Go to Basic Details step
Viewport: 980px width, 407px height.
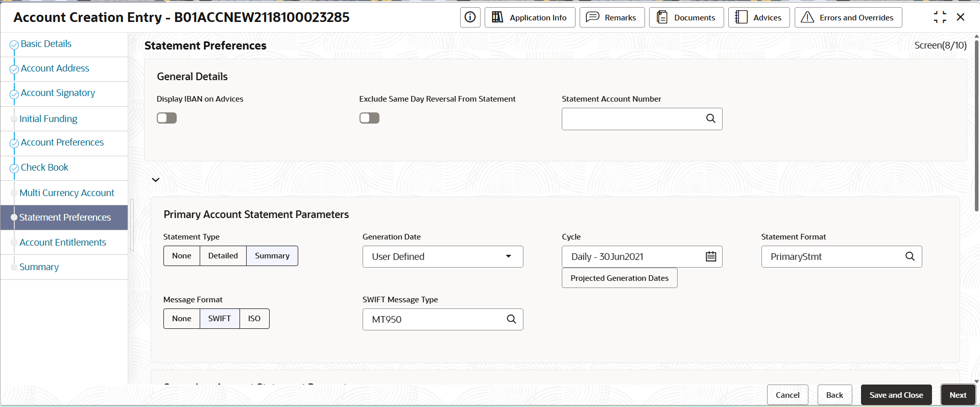tap(46, 44)
